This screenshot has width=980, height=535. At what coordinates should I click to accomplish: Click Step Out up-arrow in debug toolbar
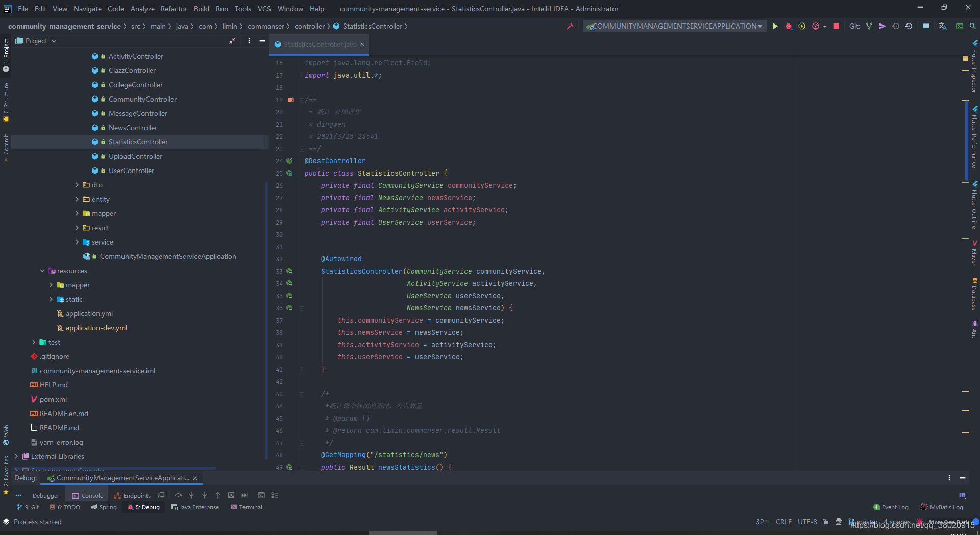point(218,495)
